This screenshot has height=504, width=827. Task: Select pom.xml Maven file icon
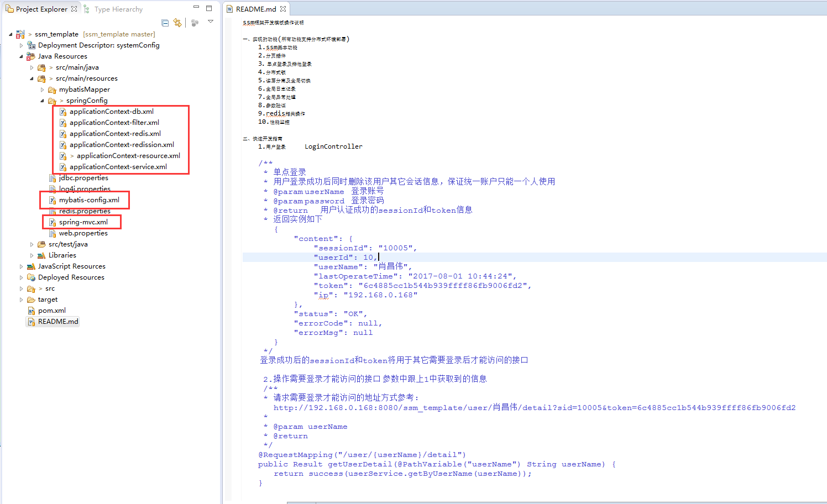tap(32, 311)
